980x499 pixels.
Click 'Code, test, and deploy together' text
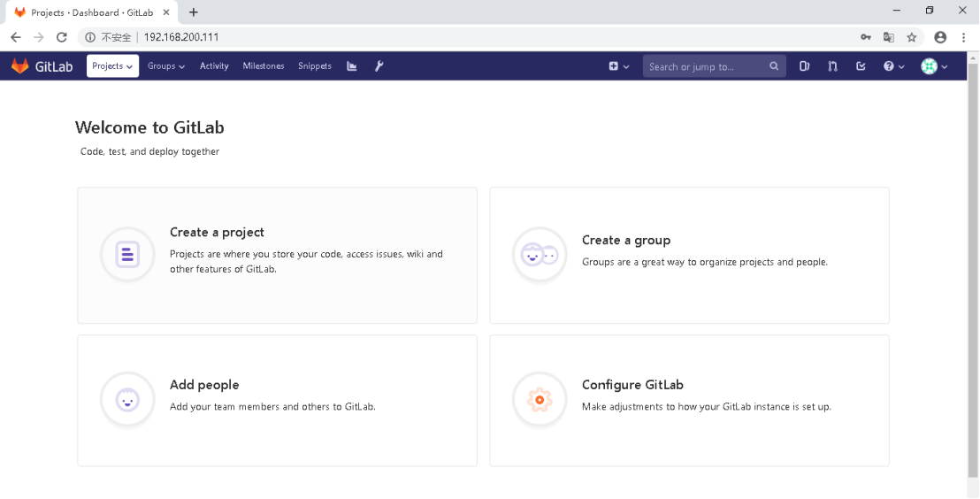150,151
